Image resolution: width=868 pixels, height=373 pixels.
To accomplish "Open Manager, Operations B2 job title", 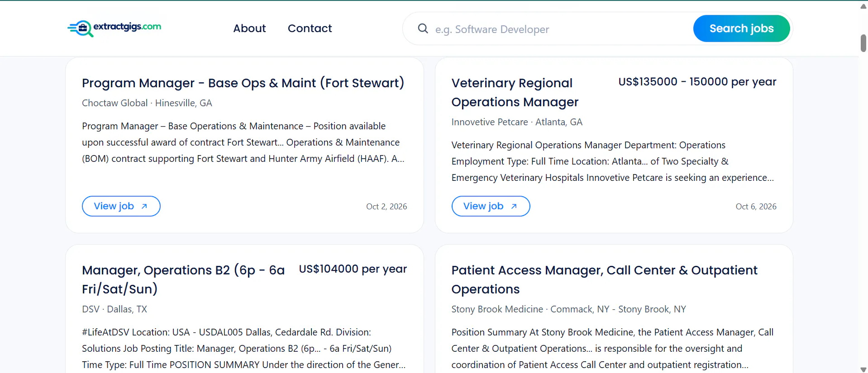I will 183,279.
